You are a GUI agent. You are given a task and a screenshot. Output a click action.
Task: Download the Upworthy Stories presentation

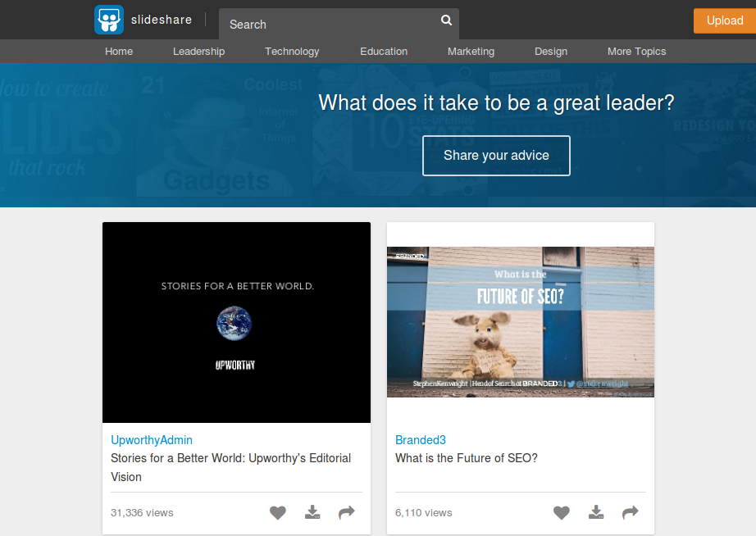click(312, 512)
